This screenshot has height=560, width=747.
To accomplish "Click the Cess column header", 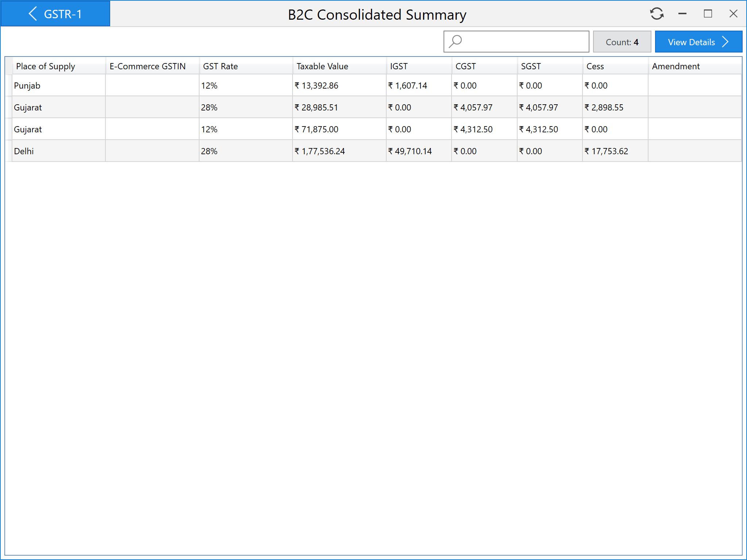I will coord(595,66).
